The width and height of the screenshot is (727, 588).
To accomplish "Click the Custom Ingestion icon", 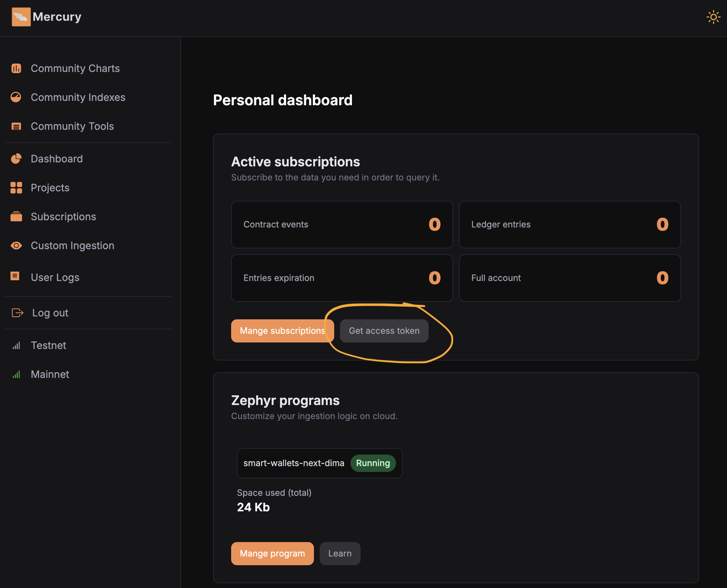I will (16, 246).
